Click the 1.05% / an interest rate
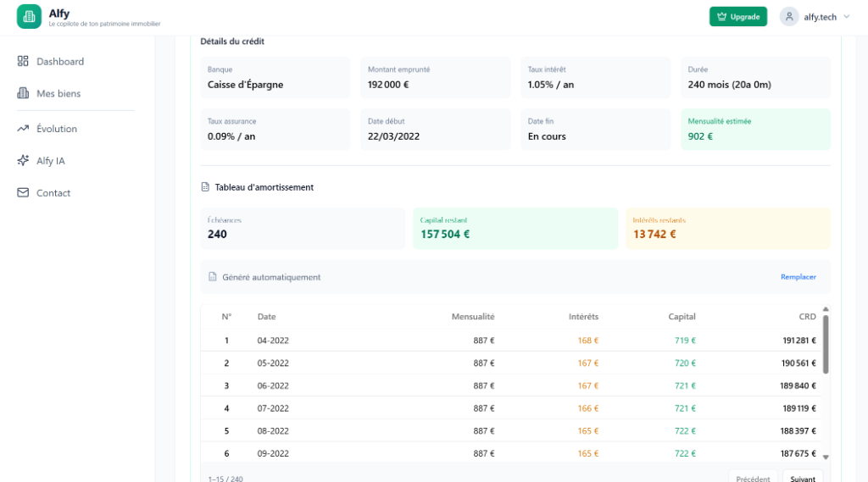The height and width of the screenshot is (482, 868). 551,85
